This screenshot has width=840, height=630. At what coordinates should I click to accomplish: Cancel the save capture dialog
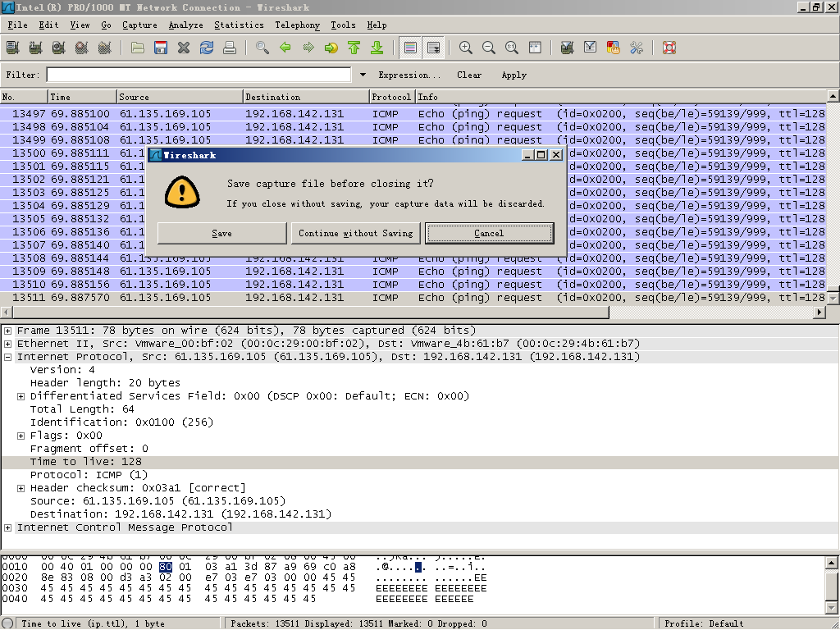point(489,233)
